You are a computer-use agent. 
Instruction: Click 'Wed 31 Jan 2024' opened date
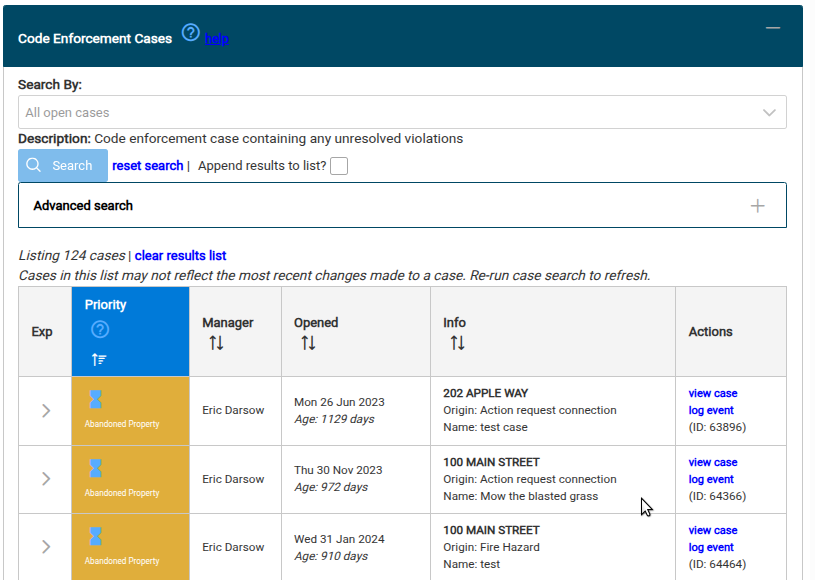point(339,539)
